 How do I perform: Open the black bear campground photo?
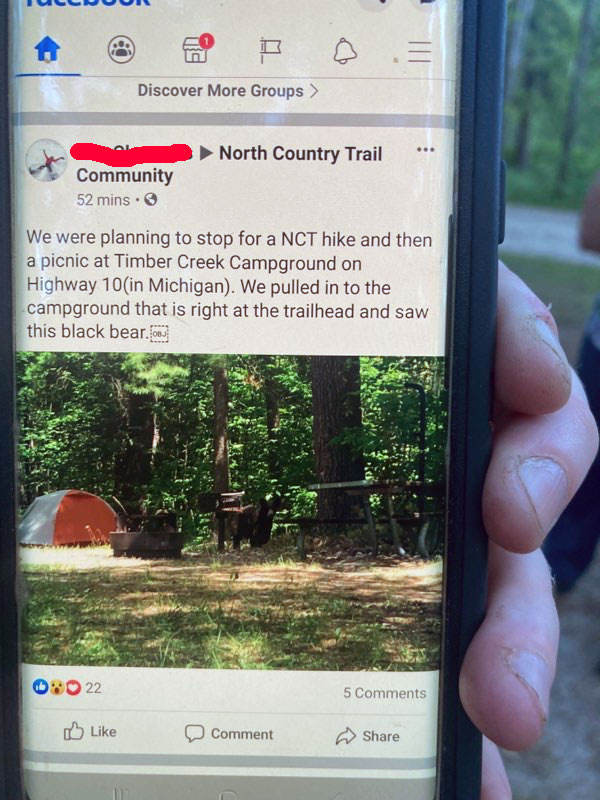pos(230,511)
